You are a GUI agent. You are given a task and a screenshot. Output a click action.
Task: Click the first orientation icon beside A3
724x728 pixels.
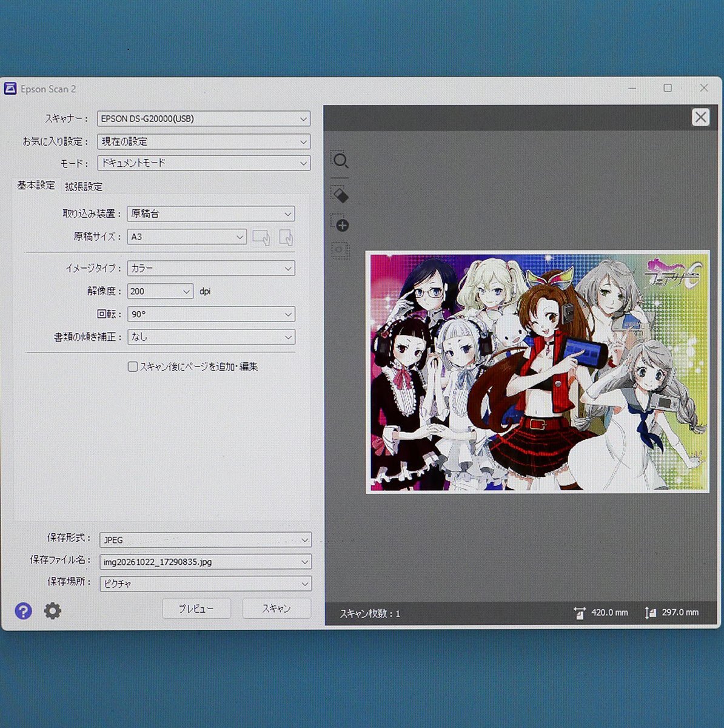click(x=261, y=237)
